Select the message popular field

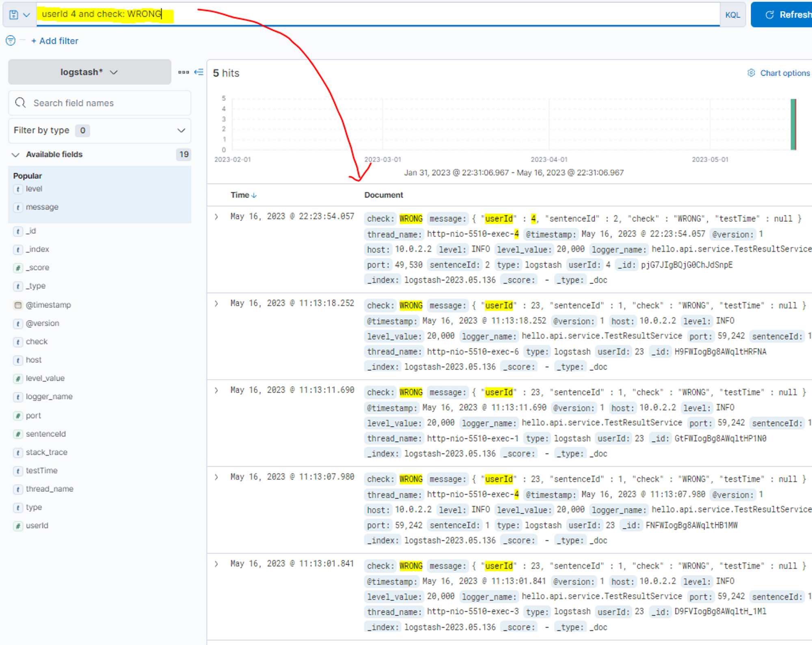tap(42, 207)
